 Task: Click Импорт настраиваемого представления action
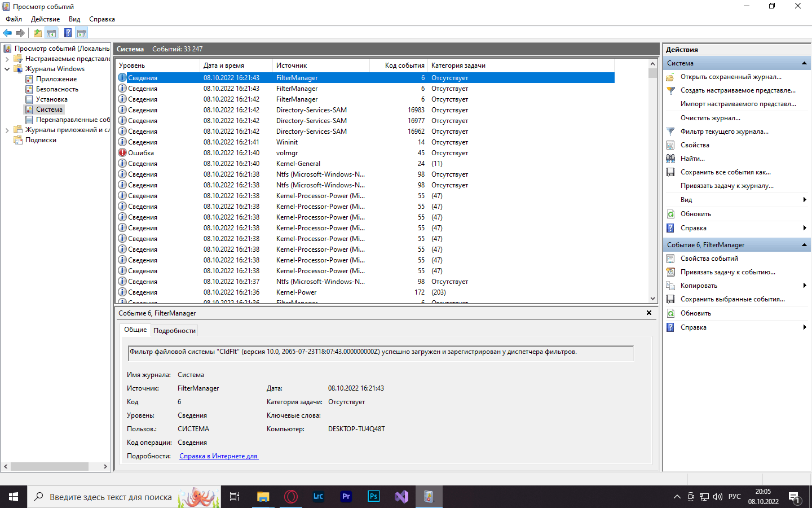738,104
